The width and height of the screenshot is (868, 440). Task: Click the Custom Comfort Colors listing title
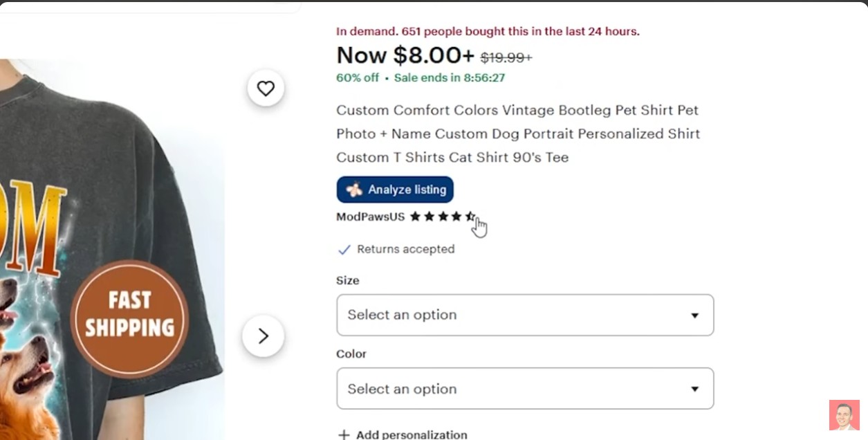(517, 134)
